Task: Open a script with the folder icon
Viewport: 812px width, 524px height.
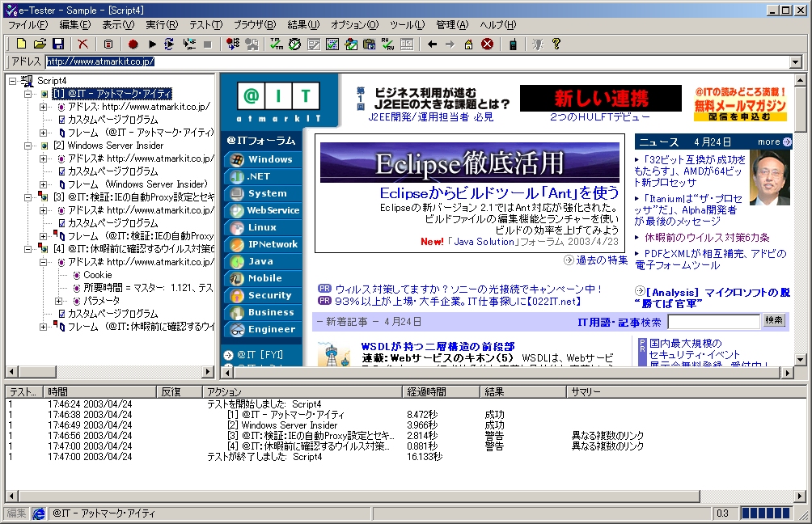Action: [x=40, y=44]
